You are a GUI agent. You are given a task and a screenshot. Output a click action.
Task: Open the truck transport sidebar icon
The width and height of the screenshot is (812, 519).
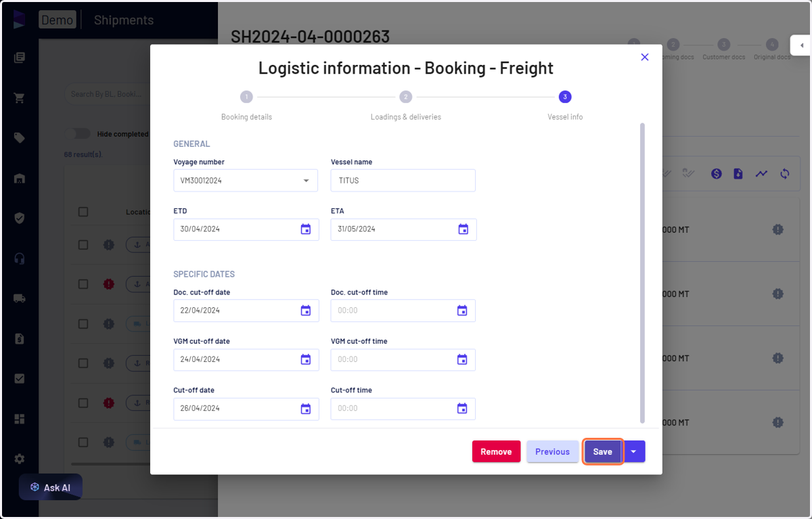[x=20, y=298]
